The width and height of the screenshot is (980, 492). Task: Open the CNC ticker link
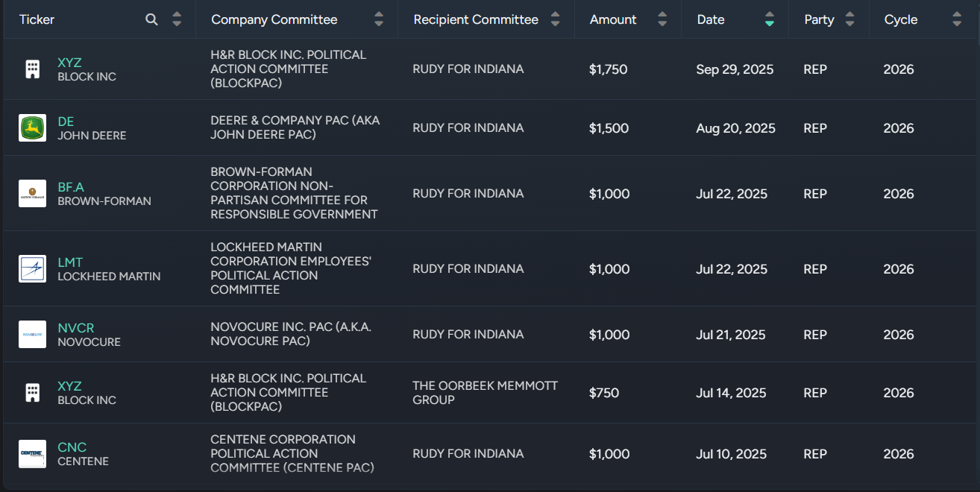tap(72, 447)
